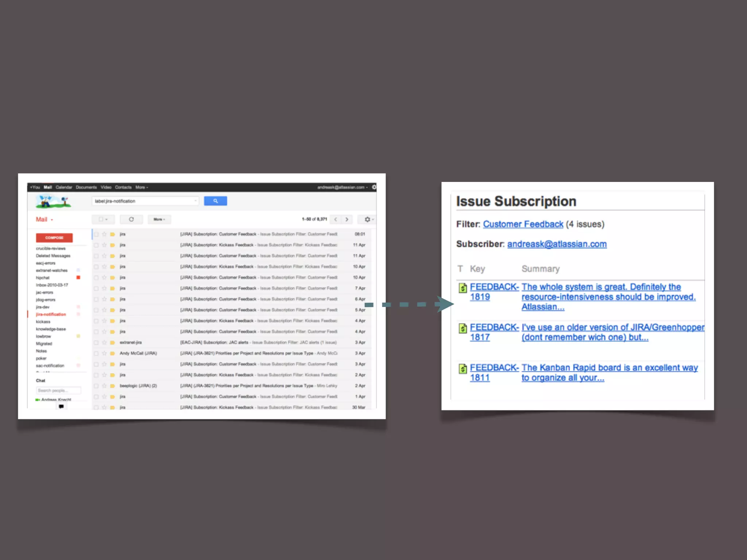747x560 pixels.
Task: Click the refresh mail icon
Action: click(131, 219)
